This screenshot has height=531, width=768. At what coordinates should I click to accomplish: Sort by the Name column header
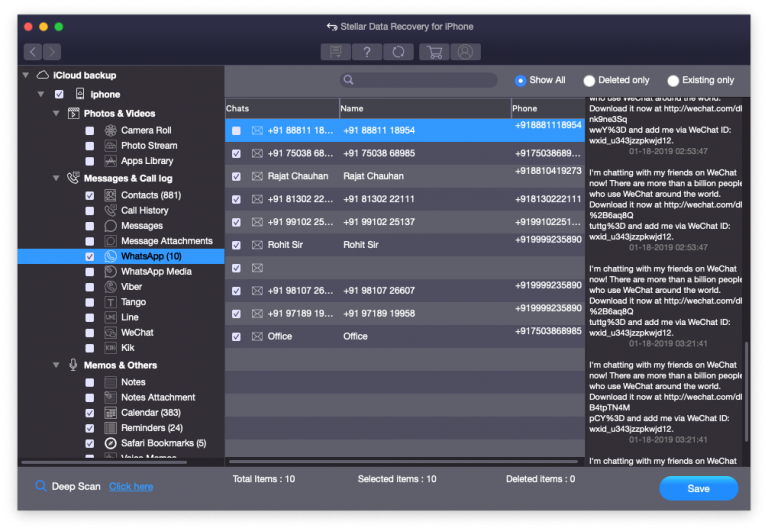(425, 108)
